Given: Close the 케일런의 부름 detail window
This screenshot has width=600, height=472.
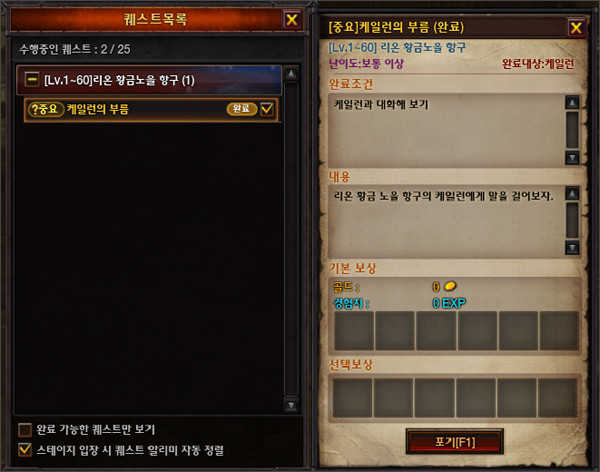Looking at the screenshot, I should pos(576,28).
